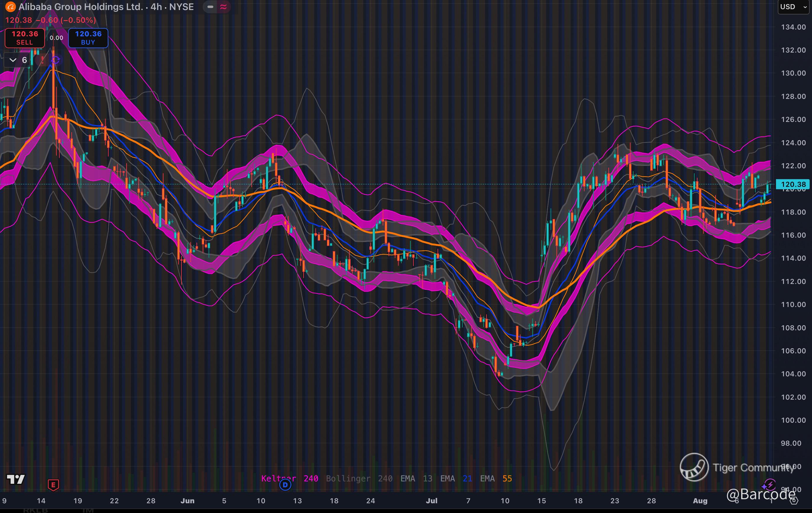Click the purple refresh indicator icon

coord(56,60)
